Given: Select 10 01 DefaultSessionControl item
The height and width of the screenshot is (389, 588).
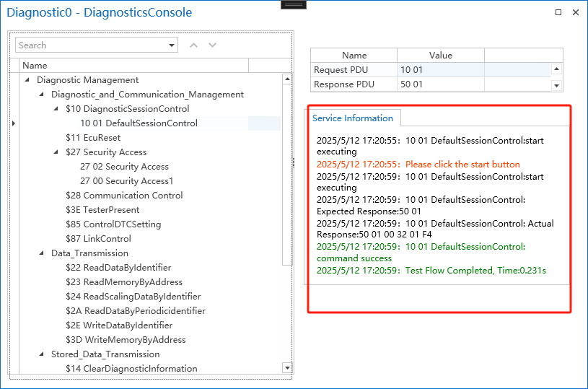Looking at the screenshot, I should 139,123.
